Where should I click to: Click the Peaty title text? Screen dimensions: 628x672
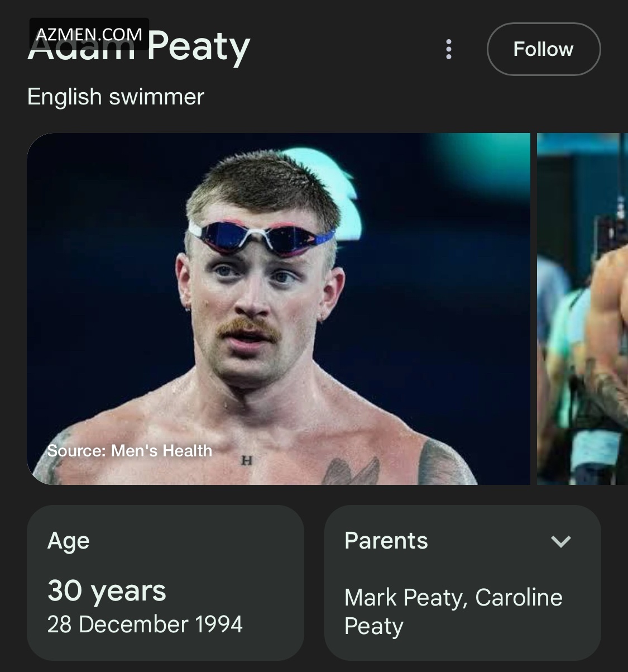click(x=199, y=48)
